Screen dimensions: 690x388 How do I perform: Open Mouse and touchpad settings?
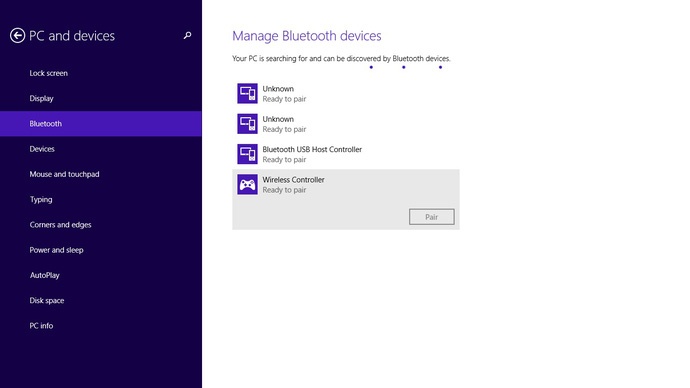[101, 174]
